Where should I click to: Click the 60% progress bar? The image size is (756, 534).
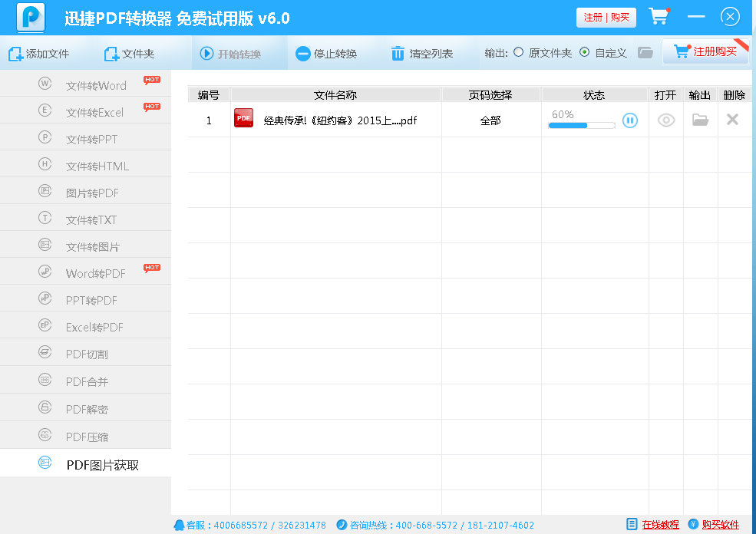(582, 125)
